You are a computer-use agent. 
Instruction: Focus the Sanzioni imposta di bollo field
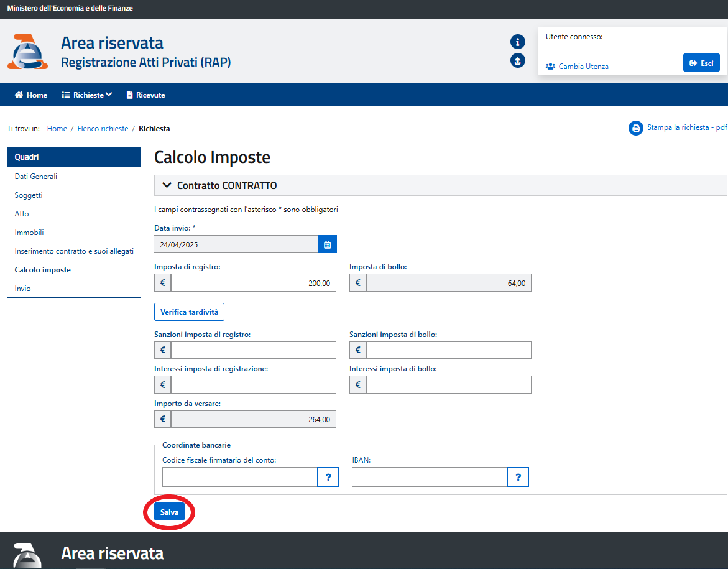coord(448,350)
